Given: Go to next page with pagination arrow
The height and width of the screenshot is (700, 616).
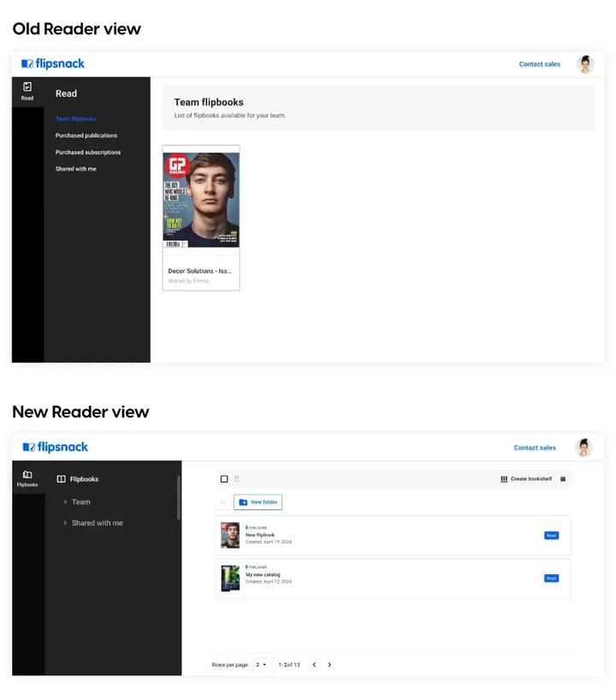Looking at the screenshot, I should pos(329,665).
